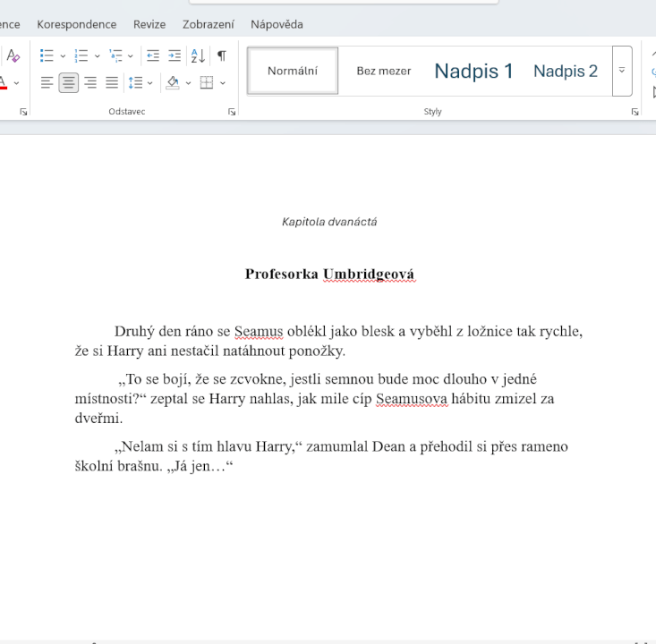Apply the Nadpis 1 style

(x=473, y=71)
